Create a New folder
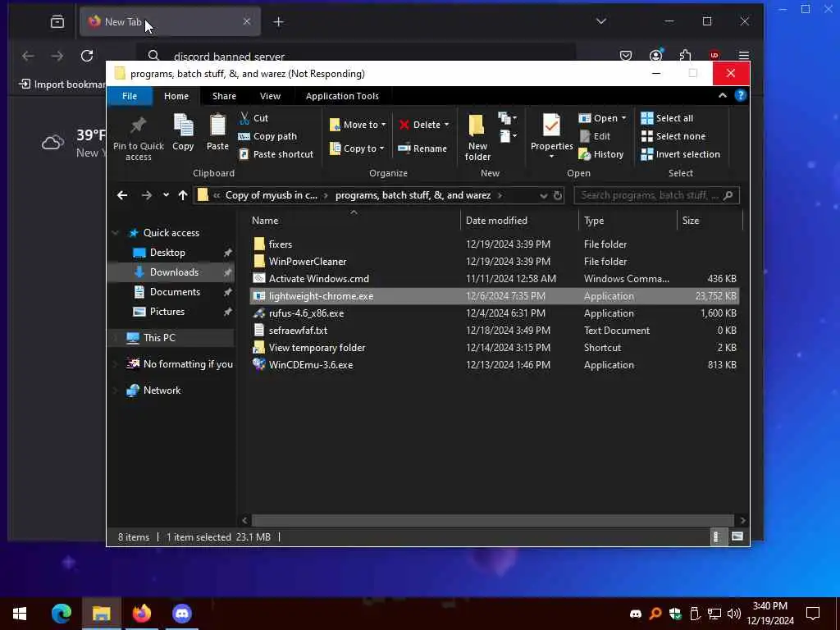Screen dimensions: 840x630 coord(477,137)
